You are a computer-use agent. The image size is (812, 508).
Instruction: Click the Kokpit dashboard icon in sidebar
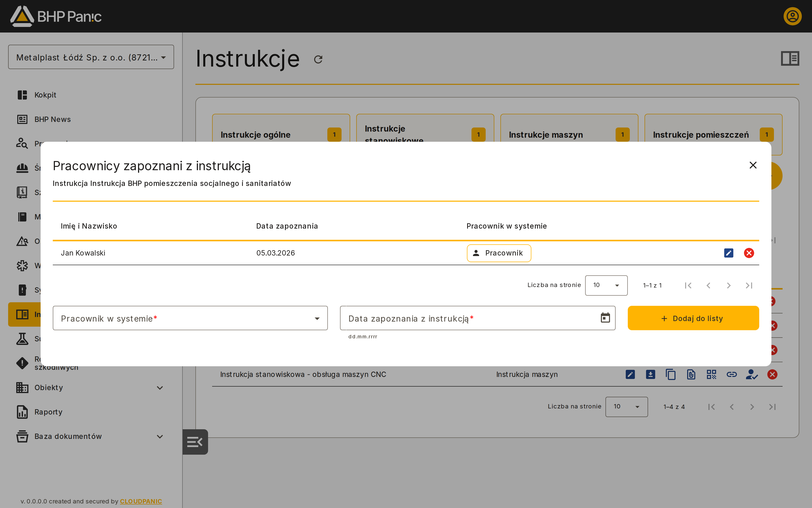22,95
